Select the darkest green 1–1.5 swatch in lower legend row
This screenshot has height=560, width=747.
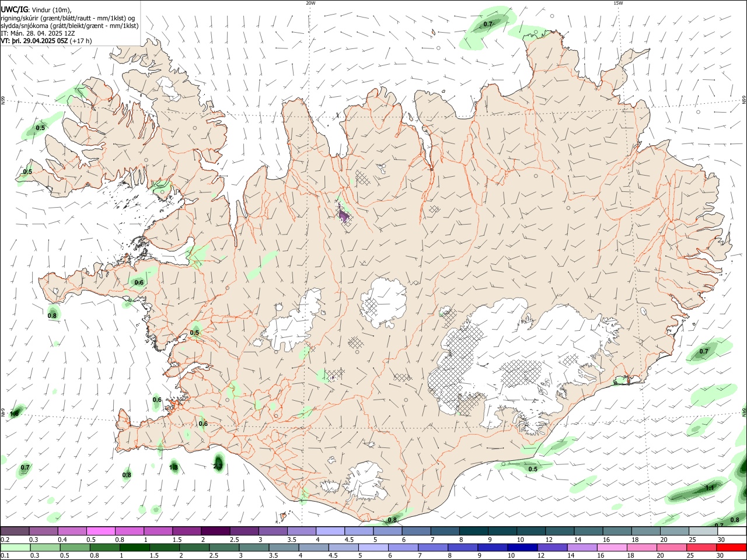click(134, 548)
